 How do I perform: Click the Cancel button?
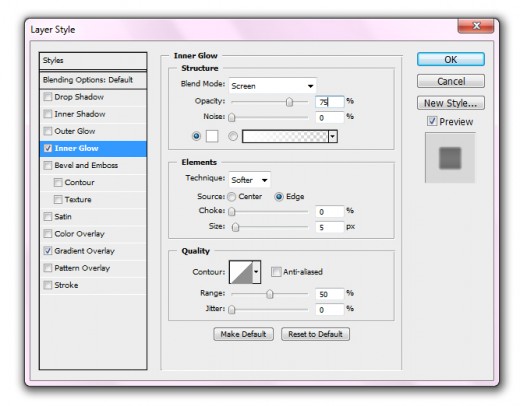point(451,81)
